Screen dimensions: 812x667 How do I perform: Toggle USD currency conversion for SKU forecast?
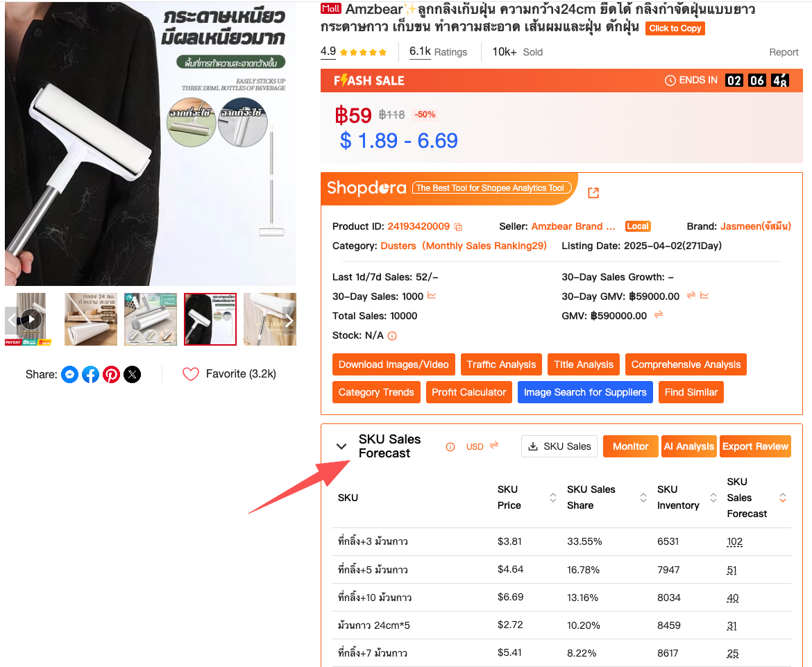tap(494, 445)
